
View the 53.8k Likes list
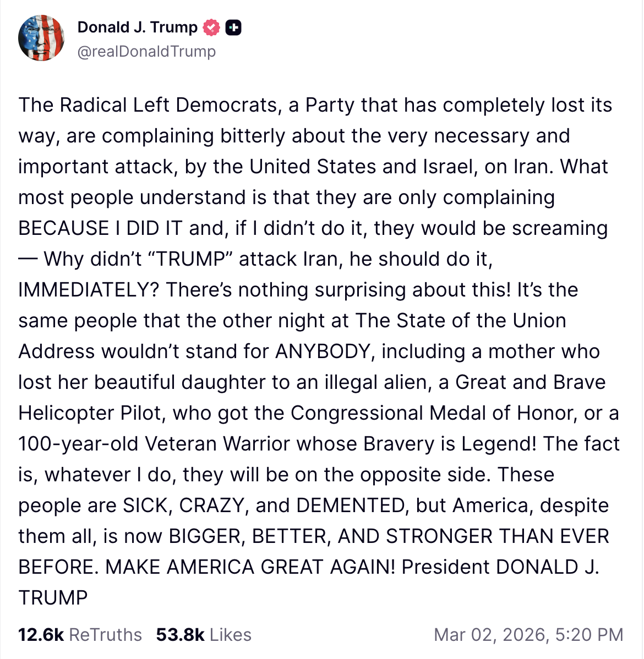[204, 635]
